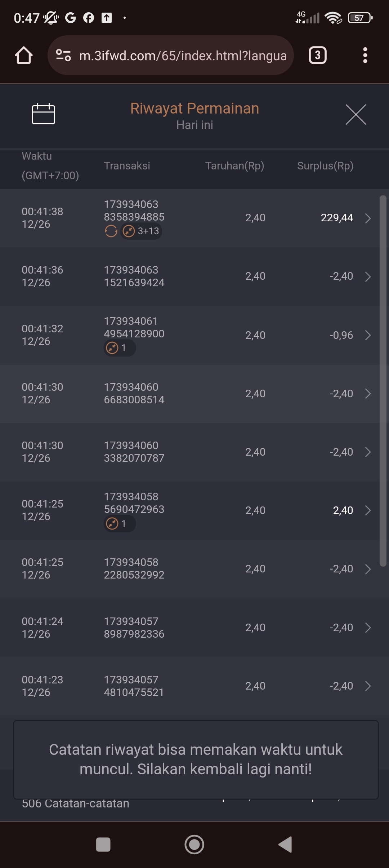The height and width of the screenshot is (868, 389).
Task: Tap the respin circle icon on first transaction
Action: tap(111, 231)
